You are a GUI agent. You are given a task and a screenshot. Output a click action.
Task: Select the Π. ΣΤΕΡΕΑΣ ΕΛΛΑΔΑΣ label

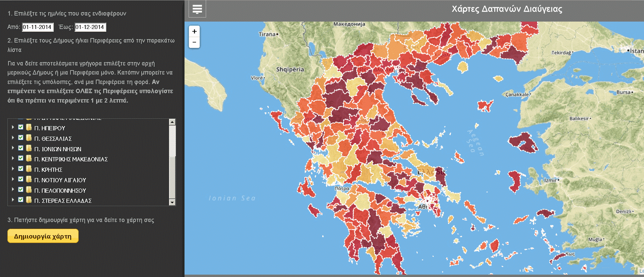63,201
